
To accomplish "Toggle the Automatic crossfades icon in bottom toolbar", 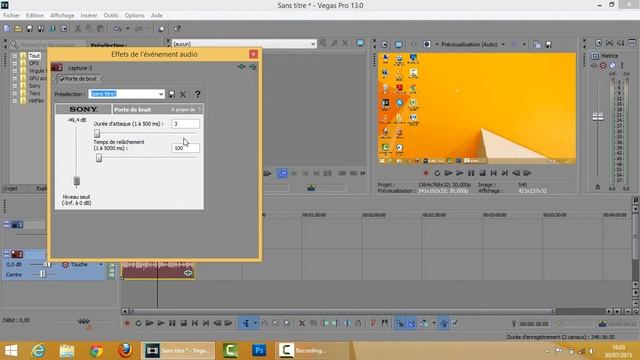I will (x=411, y=323).
